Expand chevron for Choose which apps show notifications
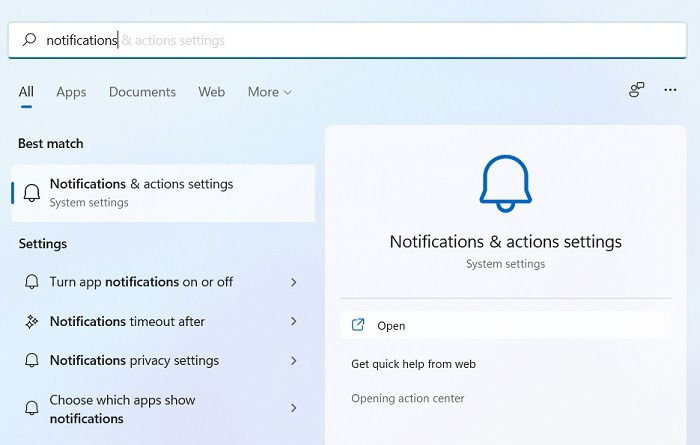This screenshot has width=700, height=445. coord(293,408)
